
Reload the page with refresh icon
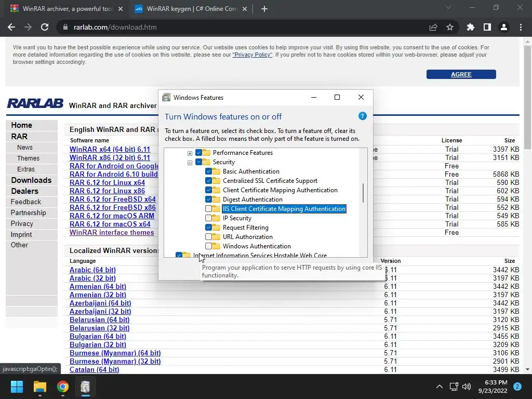click(x=45, y=27)
